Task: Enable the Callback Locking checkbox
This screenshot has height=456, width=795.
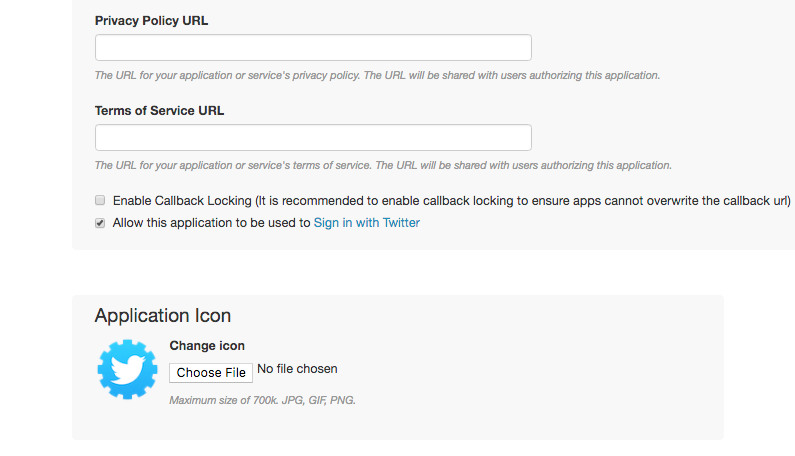Action: (100, 200)
